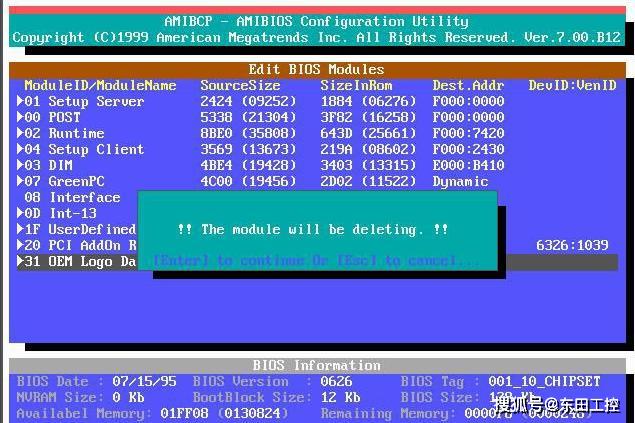Click the Dynamic address of GreenPC

tap(460, 181)
